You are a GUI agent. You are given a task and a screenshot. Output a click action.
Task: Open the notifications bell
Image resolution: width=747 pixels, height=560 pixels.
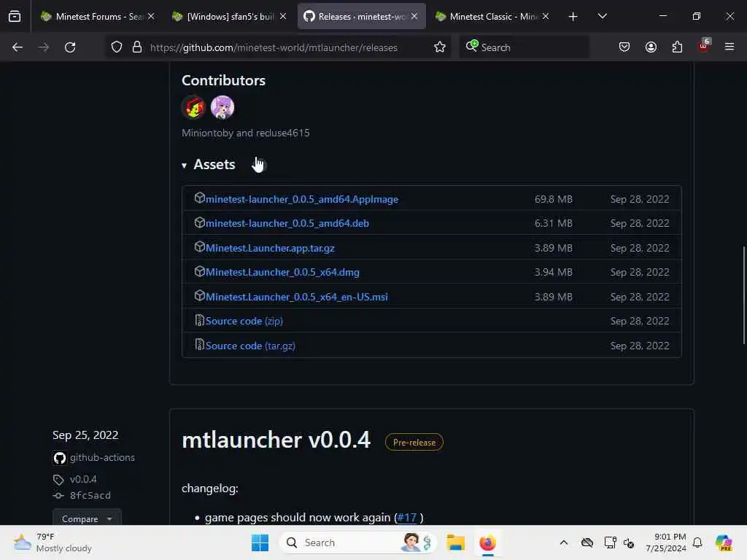pos(697,542)
